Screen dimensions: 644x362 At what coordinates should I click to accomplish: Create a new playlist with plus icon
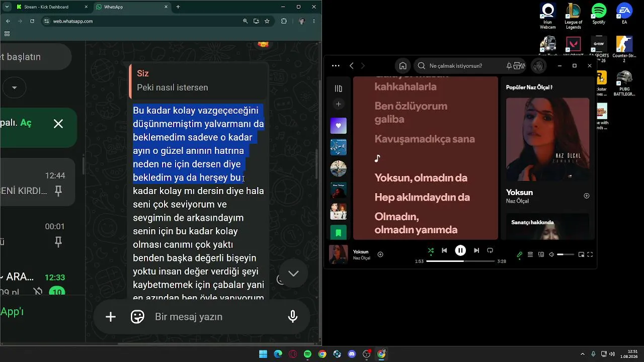338,104
